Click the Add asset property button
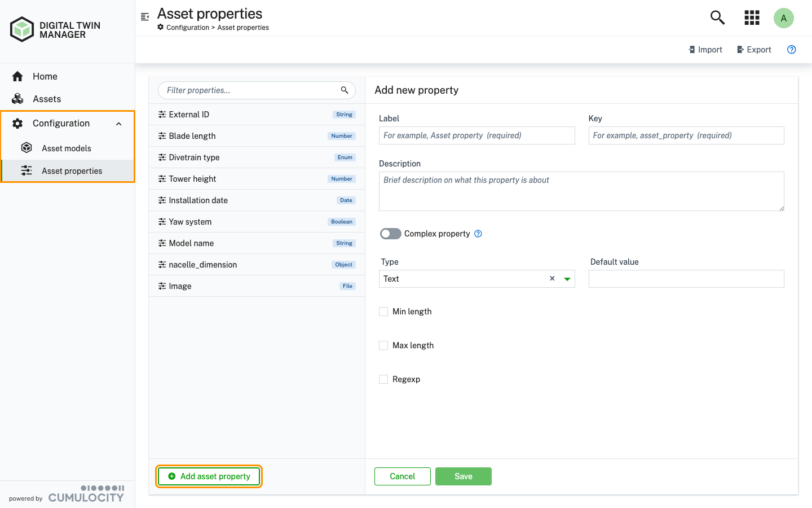812x508 pixels. pyautogui.click(x=209, y=476)
